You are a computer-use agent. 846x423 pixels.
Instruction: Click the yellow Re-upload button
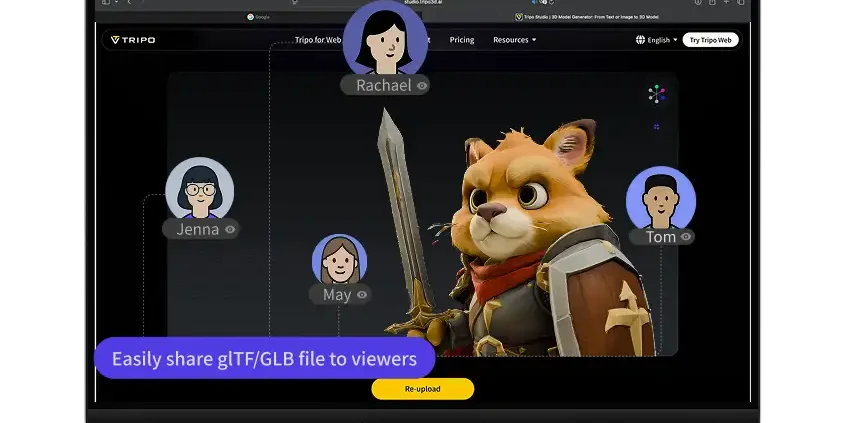[x=422, y=389]
